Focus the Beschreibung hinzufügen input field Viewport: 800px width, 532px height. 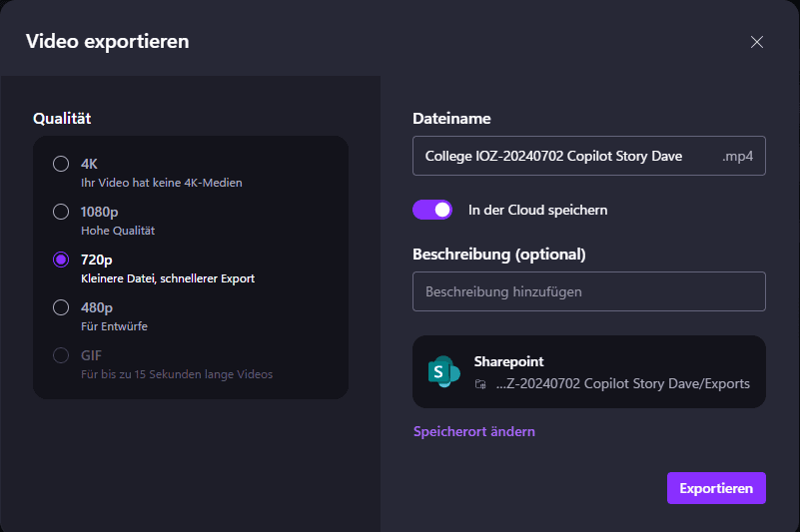(588, 292)
